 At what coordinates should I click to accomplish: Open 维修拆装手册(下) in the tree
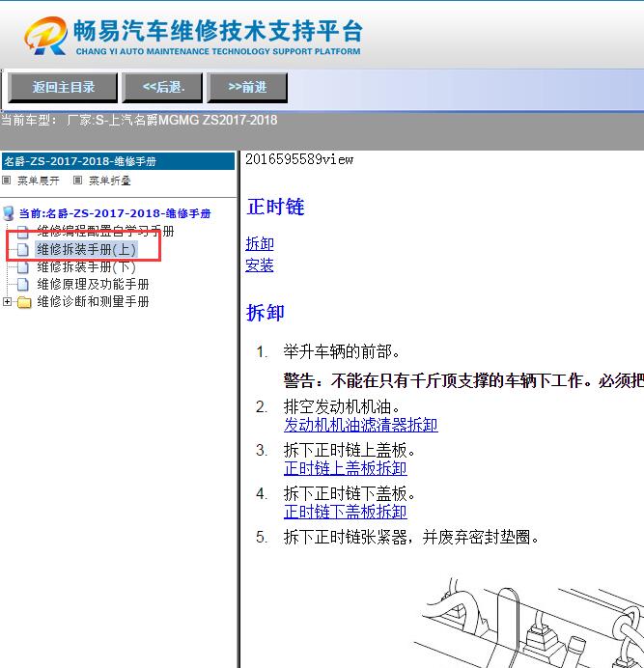click(x=86, y=266)
